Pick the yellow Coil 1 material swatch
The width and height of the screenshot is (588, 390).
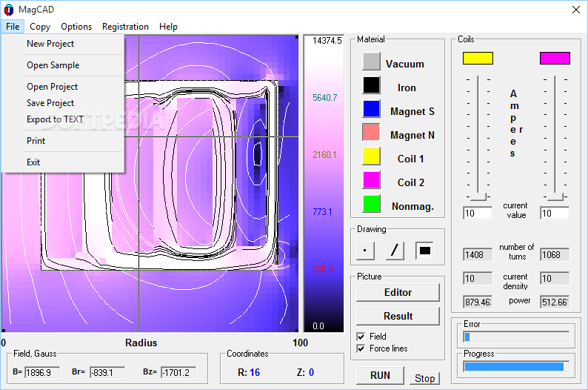click(371, 156)
